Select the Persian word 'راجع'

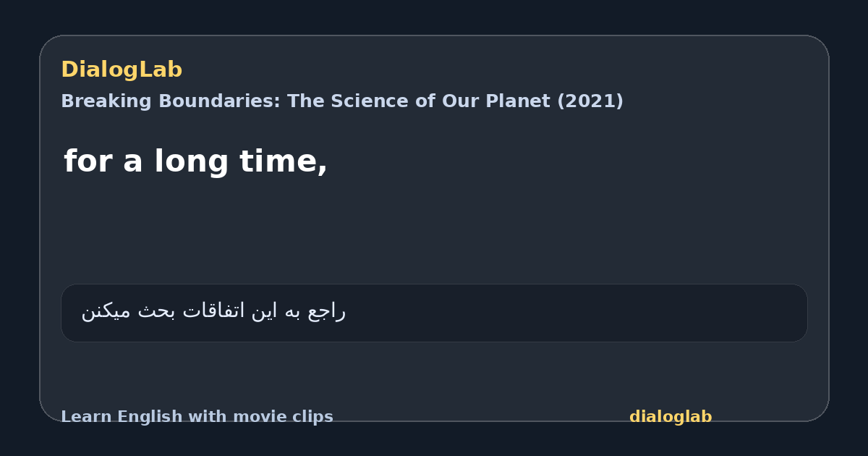[327, 311]
